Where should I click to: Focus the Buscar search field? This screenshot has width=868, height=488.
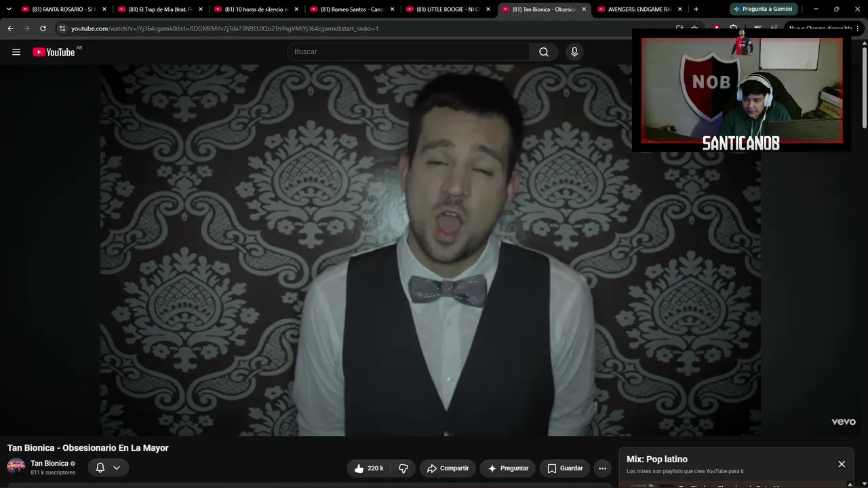[408, 52]
